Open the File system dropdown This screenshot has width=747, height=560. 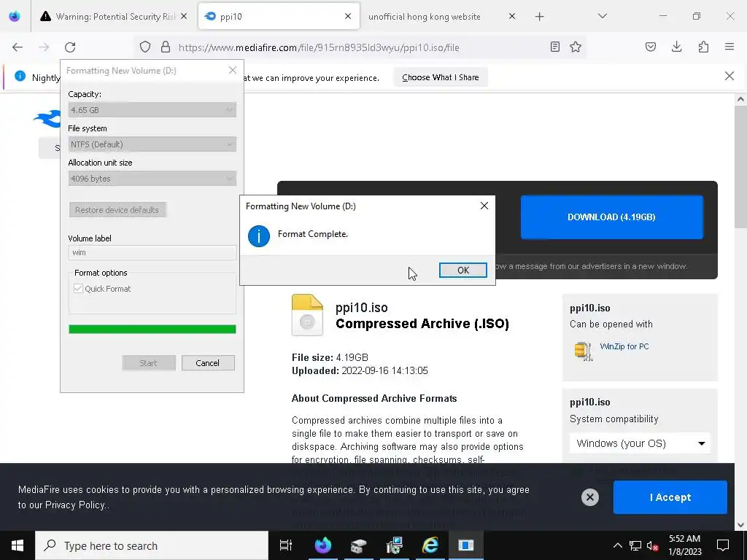point(152,144)
